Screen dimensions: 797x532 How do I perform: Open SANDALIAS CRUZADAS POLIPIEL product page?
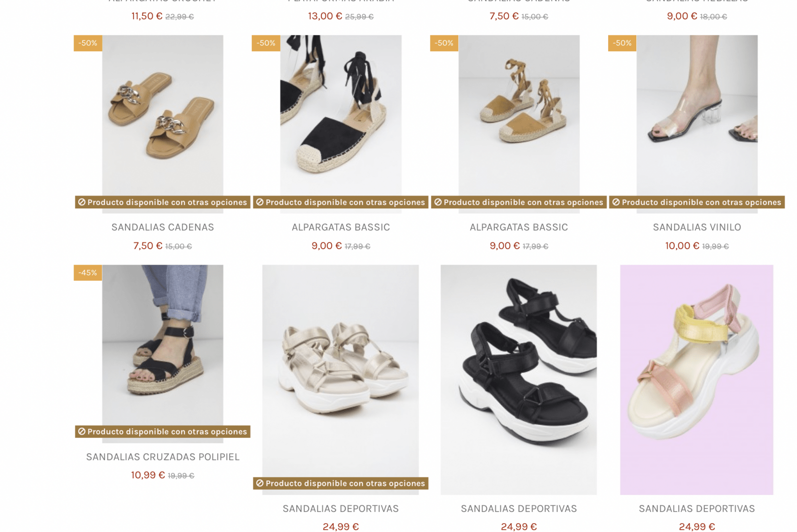coord(163,457)
